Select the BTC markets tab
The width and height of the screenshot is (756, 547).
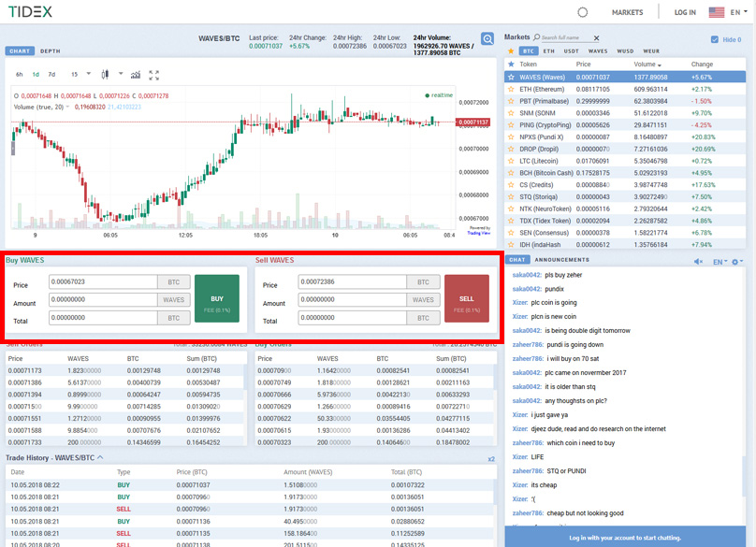click(529, 51)
